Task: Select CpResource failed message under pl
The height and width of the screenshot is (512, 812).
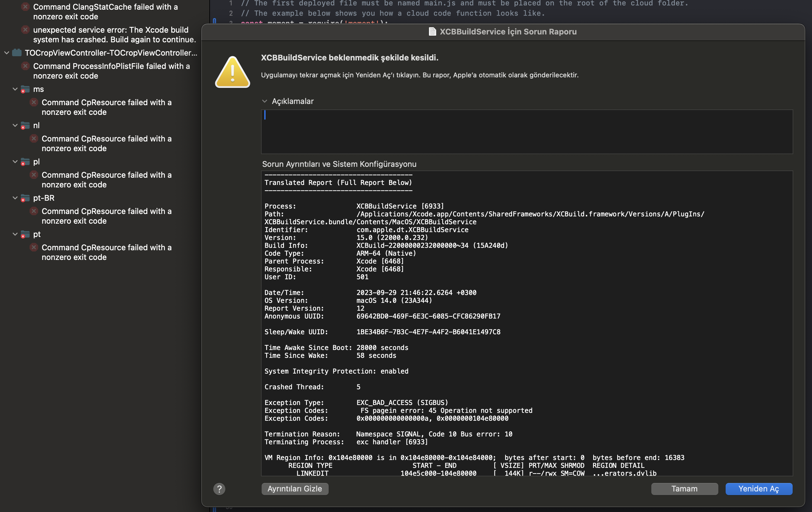Action: tap(107, 180)
